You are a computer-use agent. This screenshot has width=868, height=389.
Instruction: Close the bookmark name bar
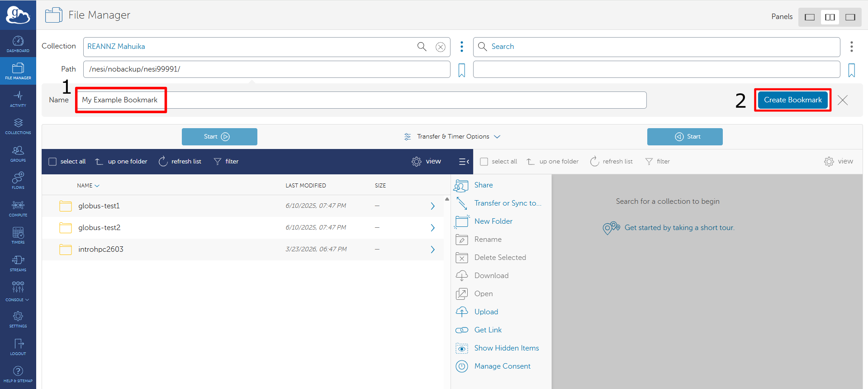[842, 100]
